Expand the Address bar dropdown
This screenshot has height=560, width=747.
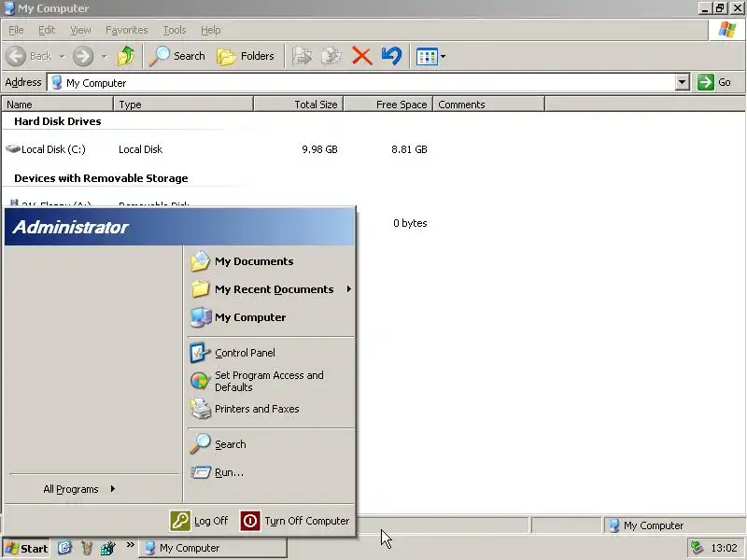click(683, 82)
